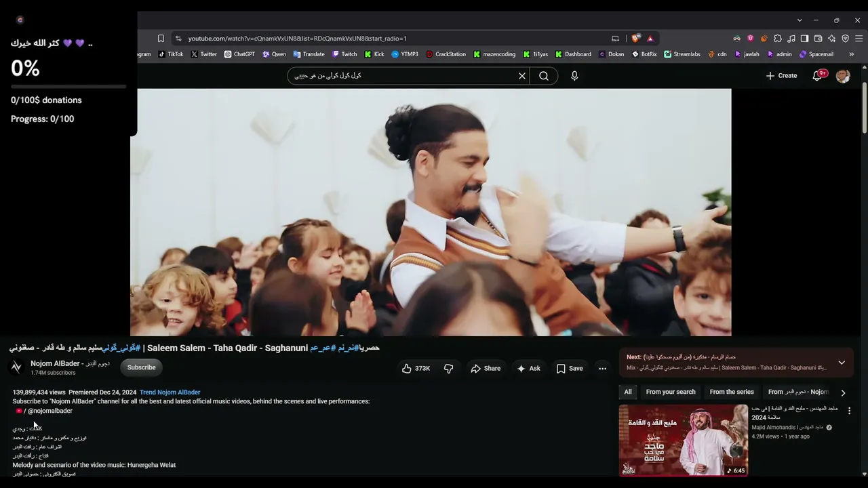Open the Dashboard bookmark

pos(574,54)
